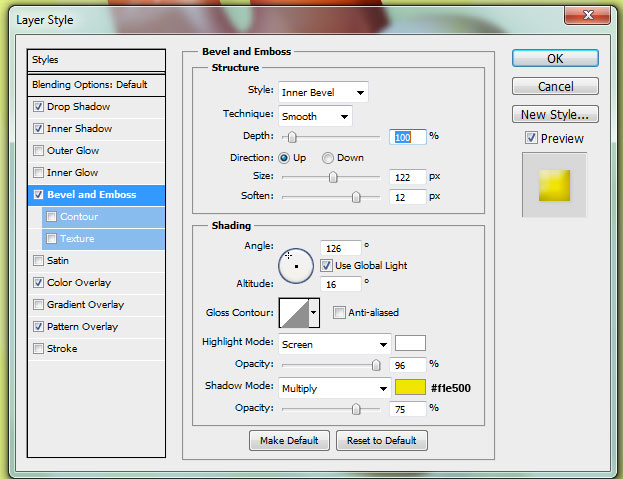Expand the Technique dropdown set to Smooth

pyautogui.click(x=315, y=116)
